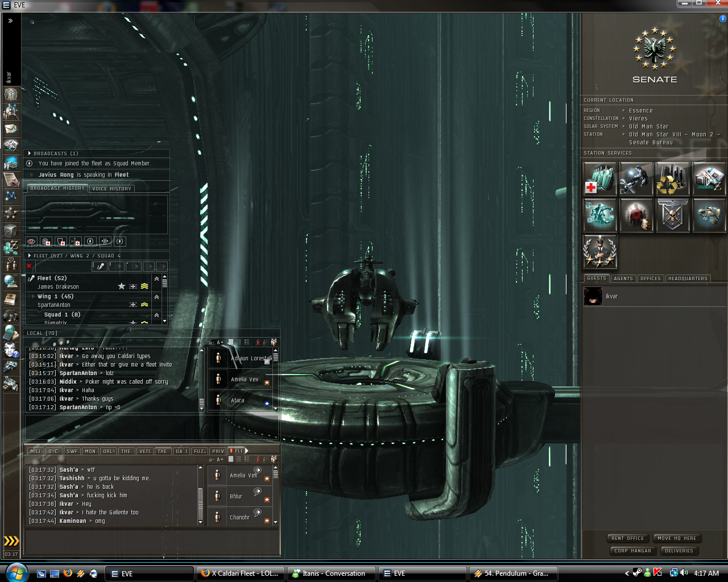Switch to Itanis - Conversation taskbar window
The width and height of the screenshot is (728, 582).
point(331,573)
